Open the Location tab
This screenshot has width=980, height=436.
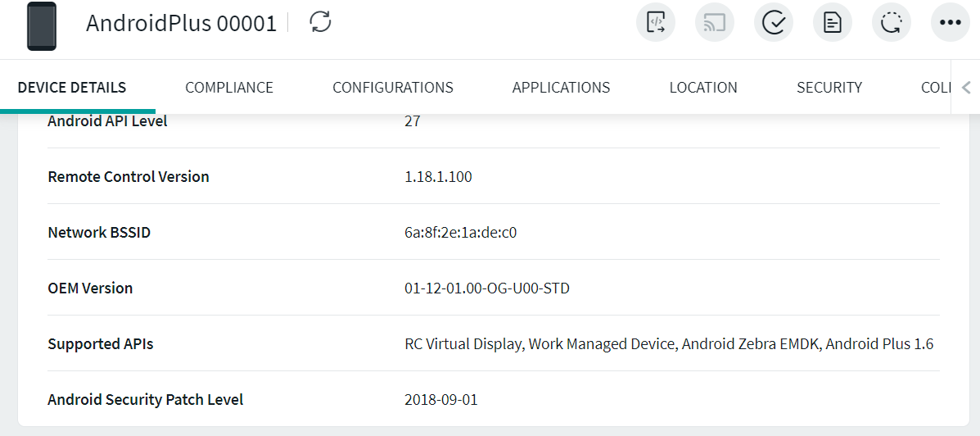tap(703, 88)
